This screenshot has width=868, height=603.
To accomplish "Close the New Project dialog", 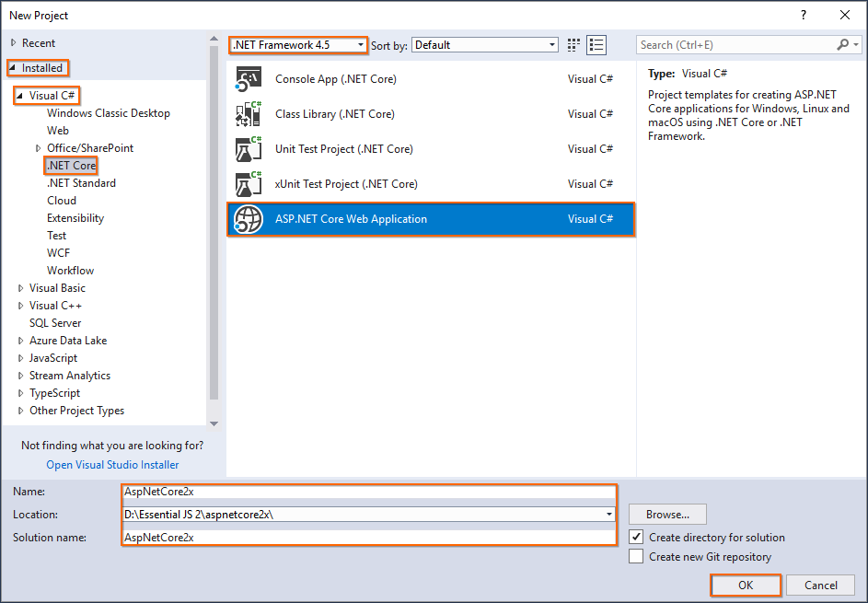I will coord(845,15).
